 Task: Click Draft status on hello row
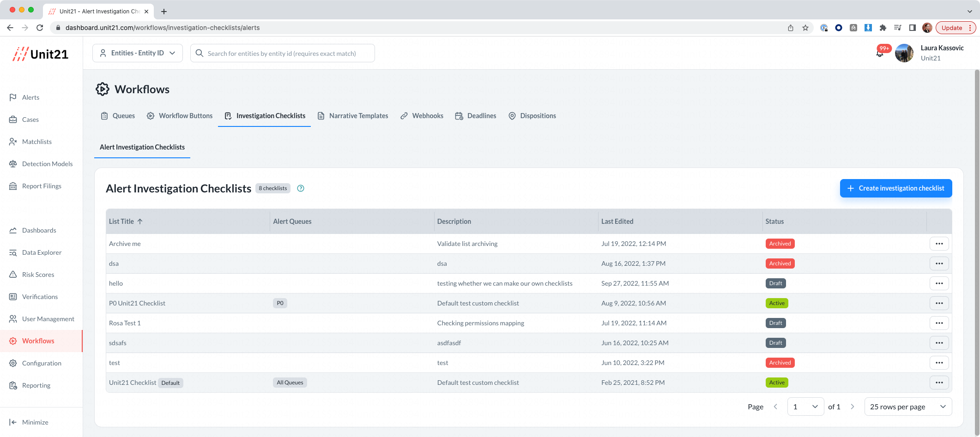click(776, 283)
